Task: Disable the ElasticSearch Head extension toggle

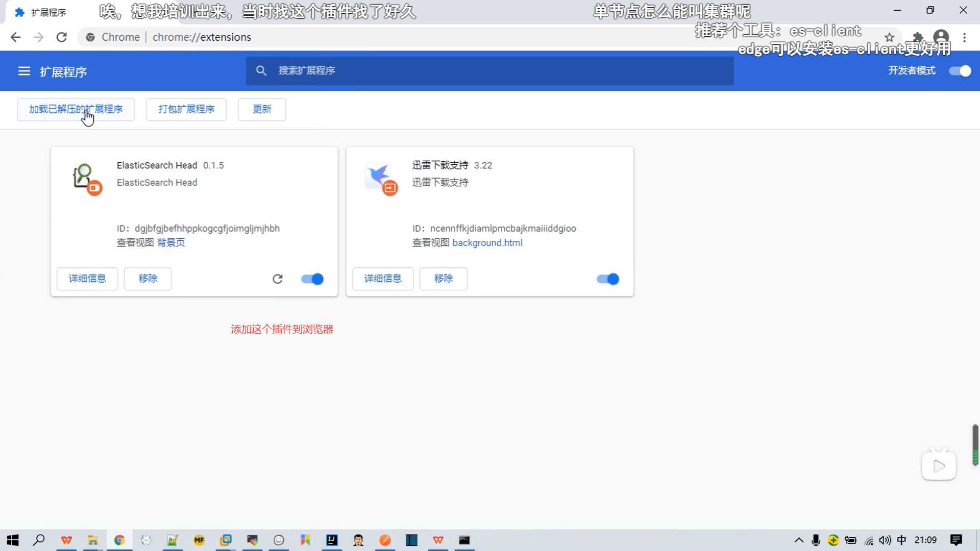Action: coord(312,279)
